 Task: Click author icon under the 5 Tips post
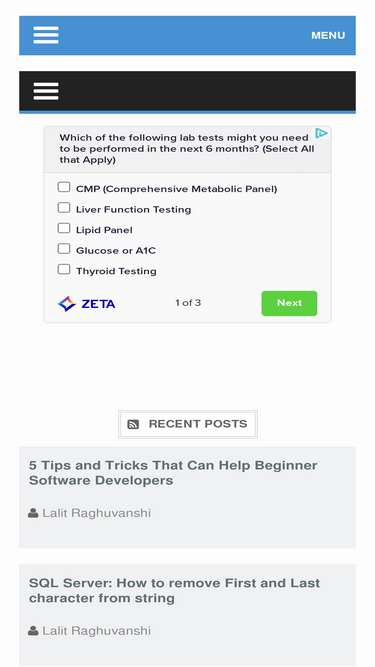point(33,513)
